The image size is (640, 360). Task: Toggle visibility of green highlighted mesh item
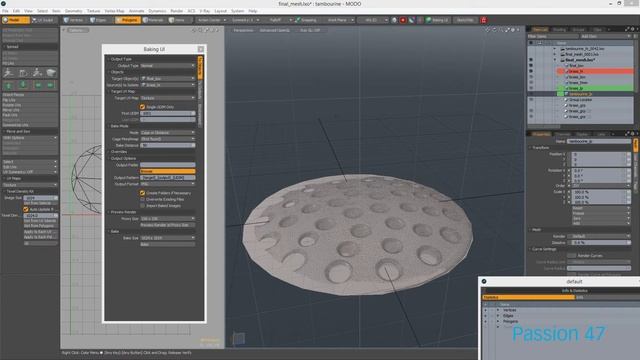pyautogui.click(x=531, y=88)
